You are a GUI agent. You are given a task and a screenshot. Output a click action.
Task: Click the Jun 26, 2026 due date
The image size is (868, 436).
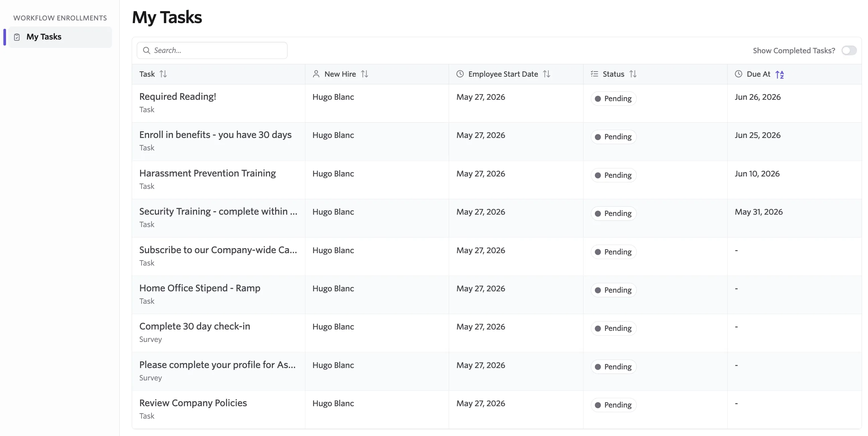[x=757, y=97]
